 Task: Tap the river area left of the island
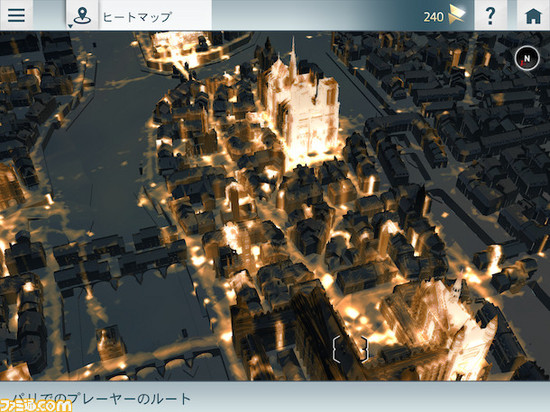pyautogui.click(x=102, y=147)
